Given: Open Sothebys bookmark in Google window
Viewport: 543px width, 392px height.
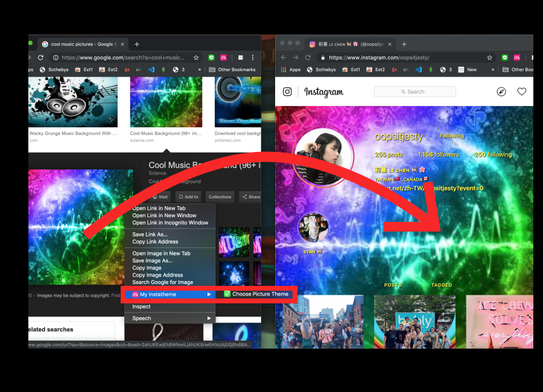Looking at the screenshot, I should click(54, 69).
